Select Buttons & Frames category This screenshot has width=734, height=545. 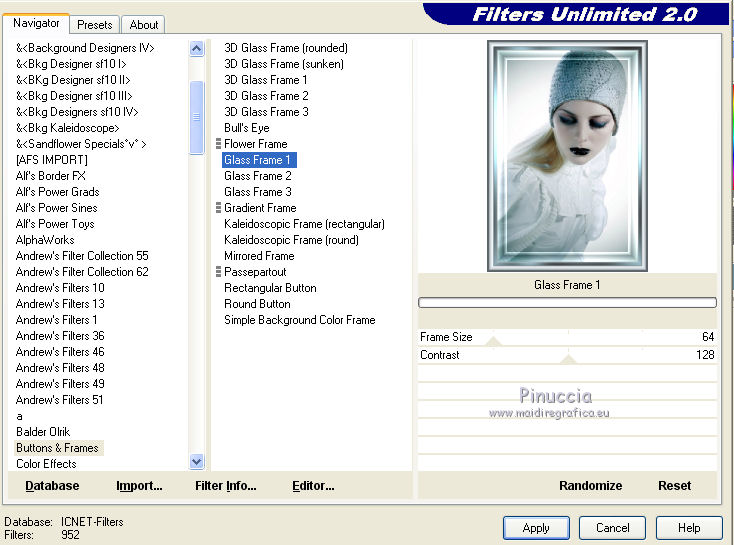tap(58, 448)
